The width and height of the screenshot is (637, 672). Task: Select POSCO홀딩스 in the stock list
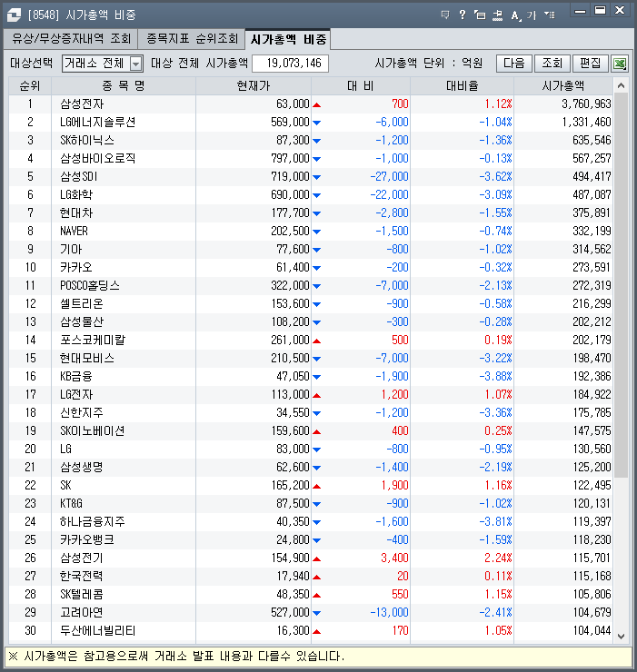tap(90, 285)
